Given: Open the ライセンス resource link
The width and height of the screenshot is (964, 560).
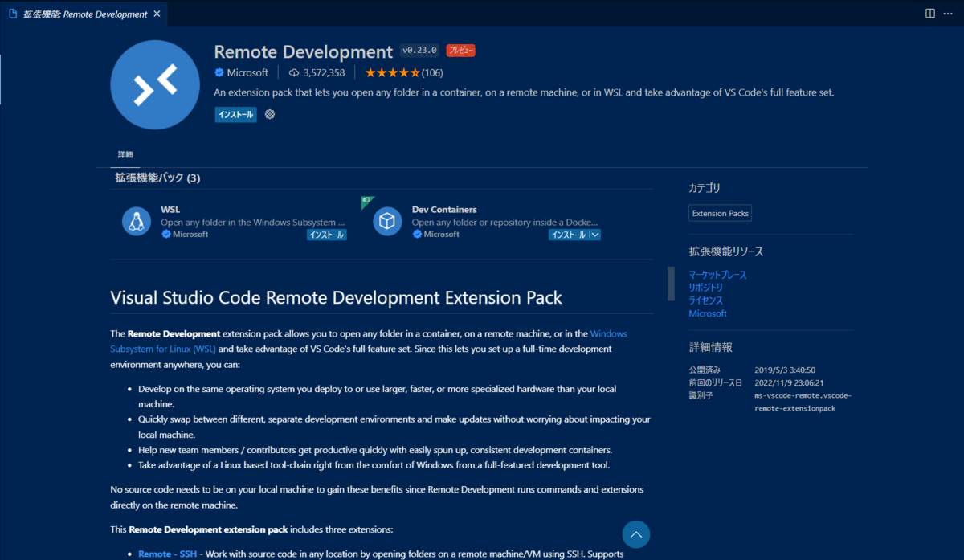Looking at the screenshot, I should point(706,300).
